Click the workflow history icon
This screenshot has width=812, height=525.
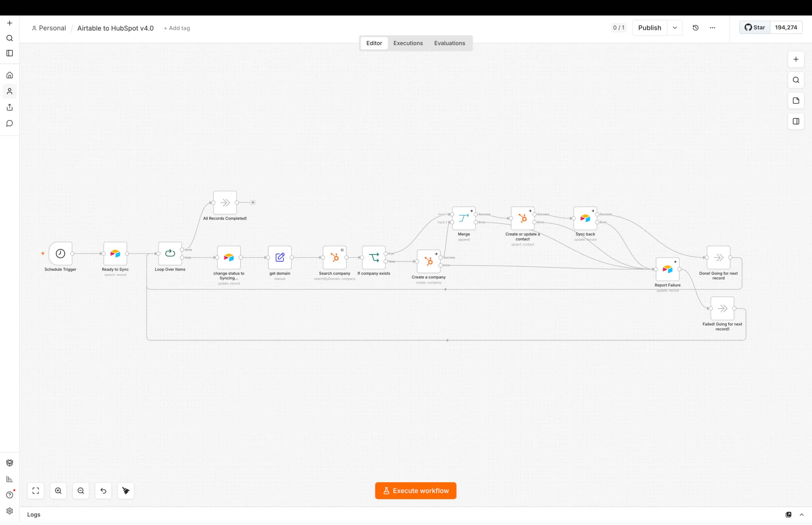[x=695, y=28]
